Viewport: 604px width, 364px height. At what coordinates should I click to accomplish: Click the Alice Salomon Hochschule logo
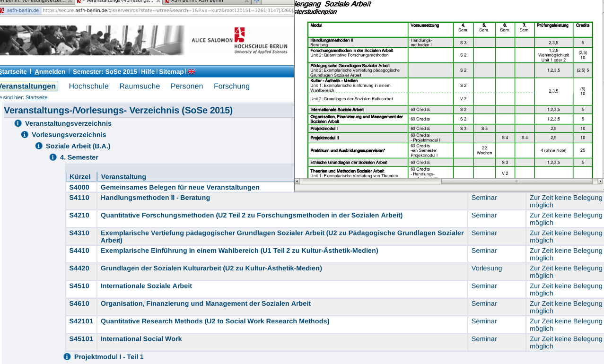click(x=239, y=41)
